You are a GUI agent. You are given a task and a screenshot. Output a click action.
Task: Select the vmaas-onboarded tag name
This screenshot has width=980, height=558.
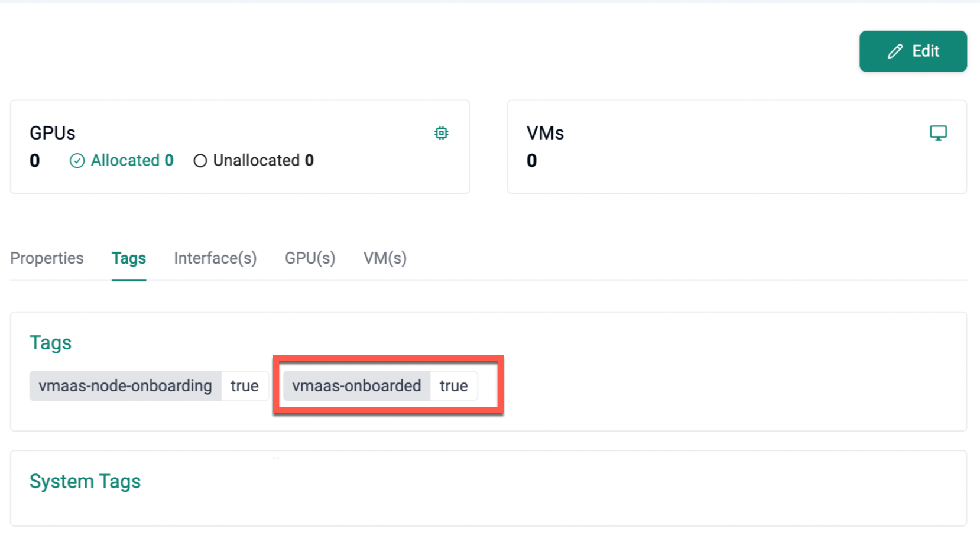pyautogui.click(x=356, y=386)
